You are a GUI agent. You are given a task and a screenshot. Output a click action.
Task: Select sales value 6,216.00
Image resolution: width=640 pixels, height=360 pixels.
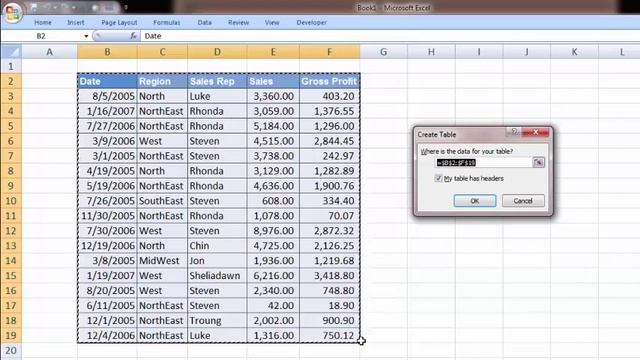tap(273, 276)
